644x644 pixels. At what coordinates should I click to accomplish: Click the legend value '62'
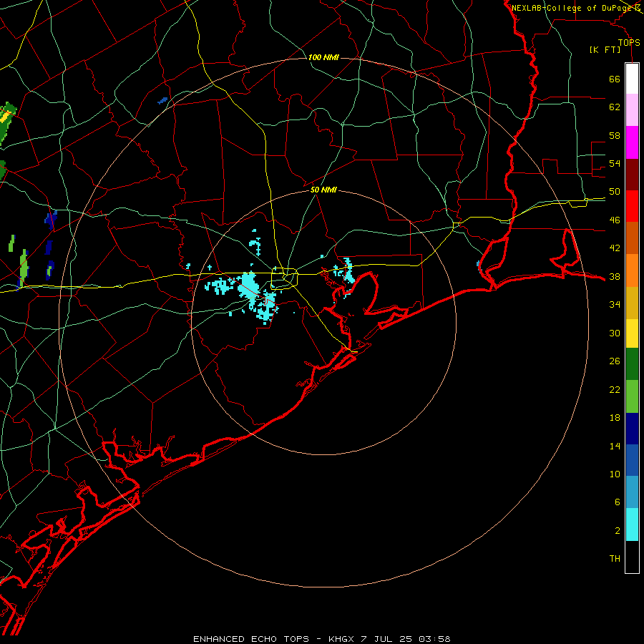(615, 107)
